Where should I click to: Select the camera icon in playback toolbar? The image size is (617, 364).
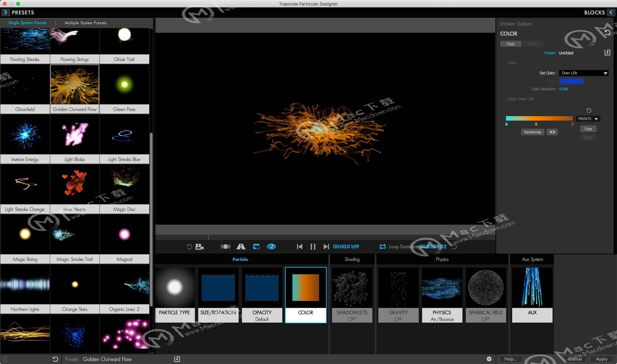199,246
